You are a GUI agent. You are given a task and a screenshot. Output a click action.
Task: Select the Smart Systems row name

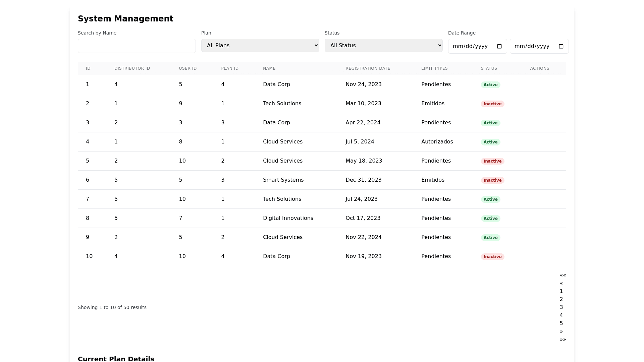(x=283, y=180)
